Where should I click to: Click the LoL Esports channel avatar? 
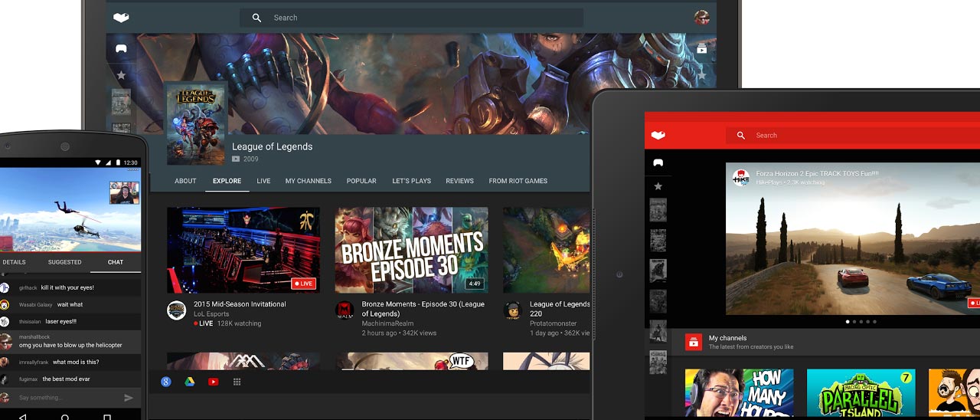coord(177,310)
